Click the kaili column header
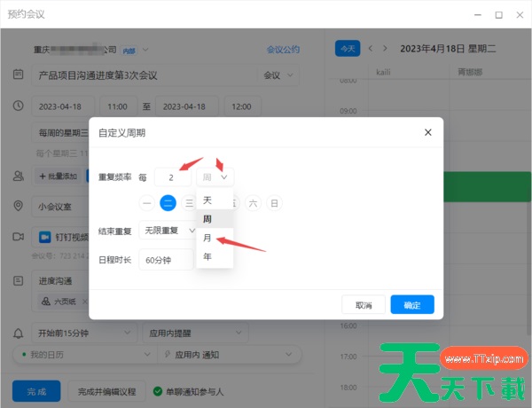 (x=383, y=72)
